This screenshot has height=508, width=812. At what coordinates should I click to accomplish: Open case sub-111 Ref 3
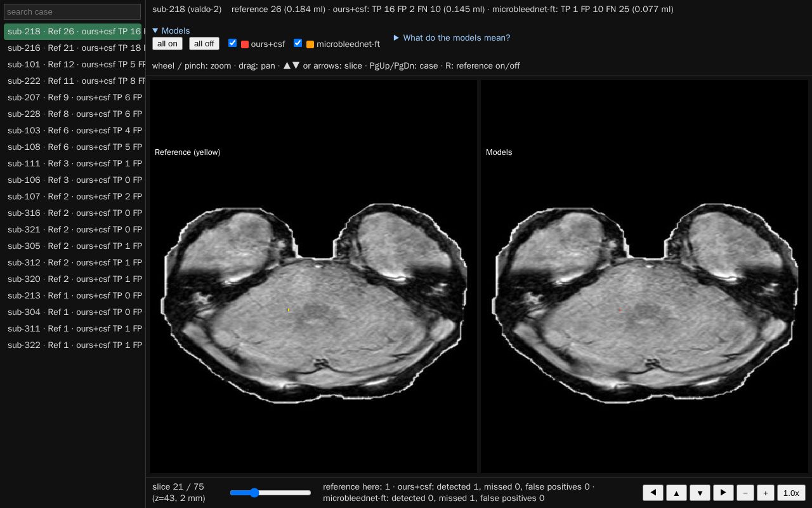pos(73,163)
